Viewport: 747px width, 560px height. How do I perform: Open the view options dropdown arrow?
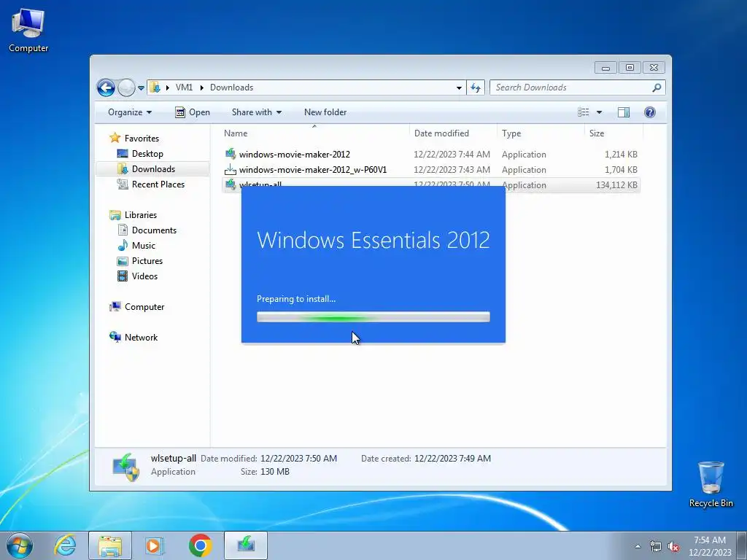coord(600,112)
